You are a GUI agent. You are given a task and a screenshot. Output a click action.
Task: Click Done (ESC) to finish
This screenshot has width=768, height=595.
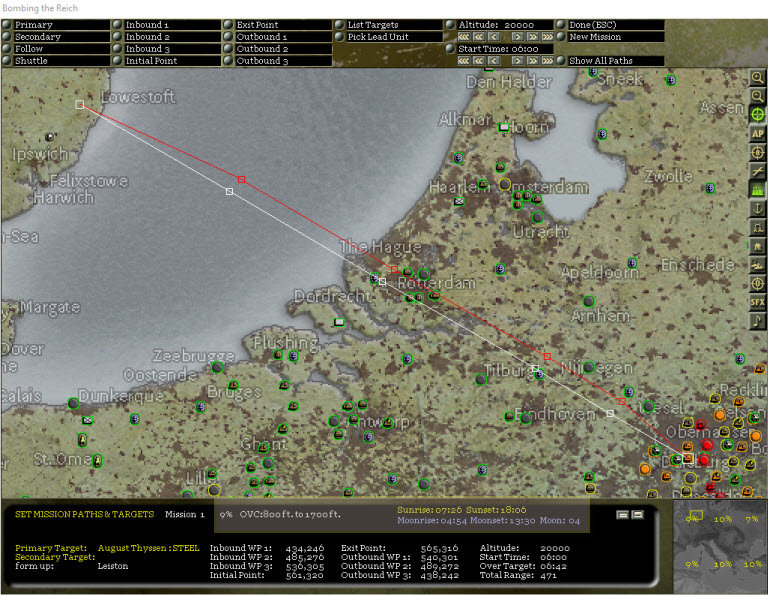pyautogui.click(x=610, y=24)
